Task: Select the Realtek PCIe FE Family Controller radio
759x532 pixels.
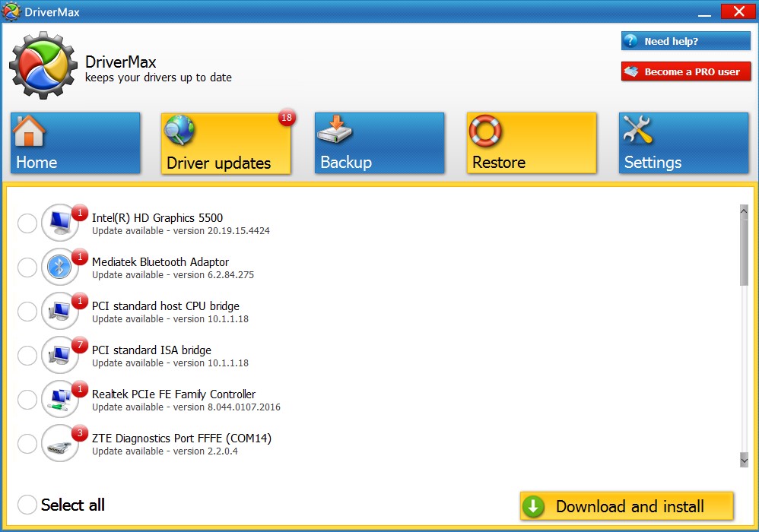Action: pyautogui.click(x=27, y=400)
